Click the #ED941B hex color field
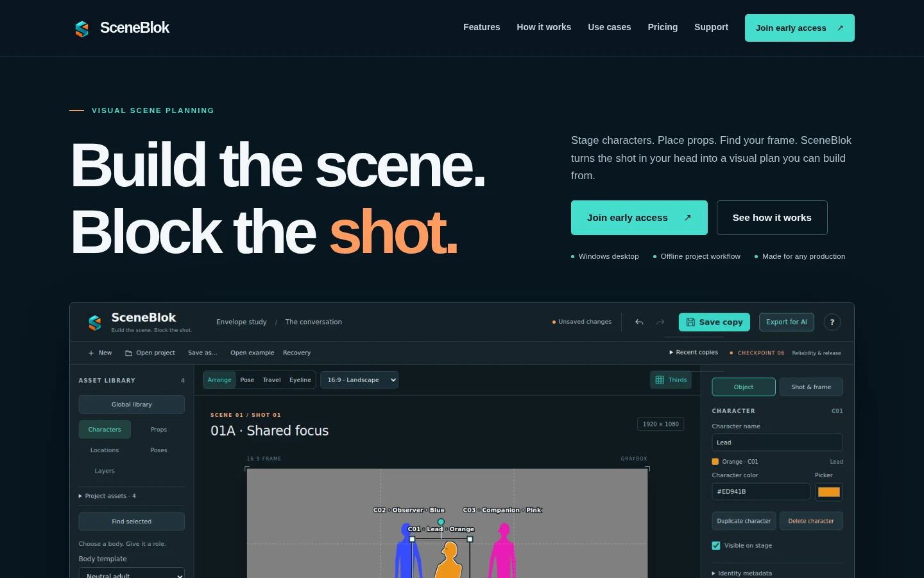 coord(761,492)
